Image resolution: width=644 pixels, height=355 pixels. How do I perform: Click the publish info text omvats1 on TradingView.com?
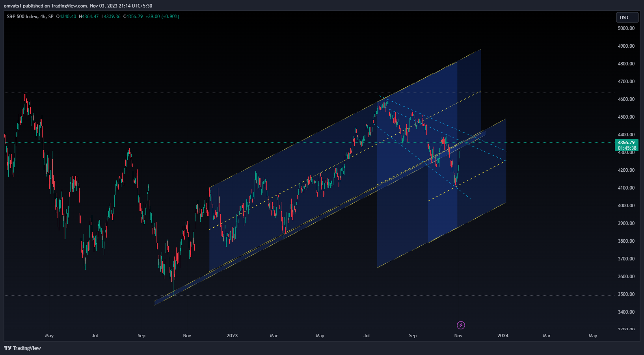pos(78,6)
